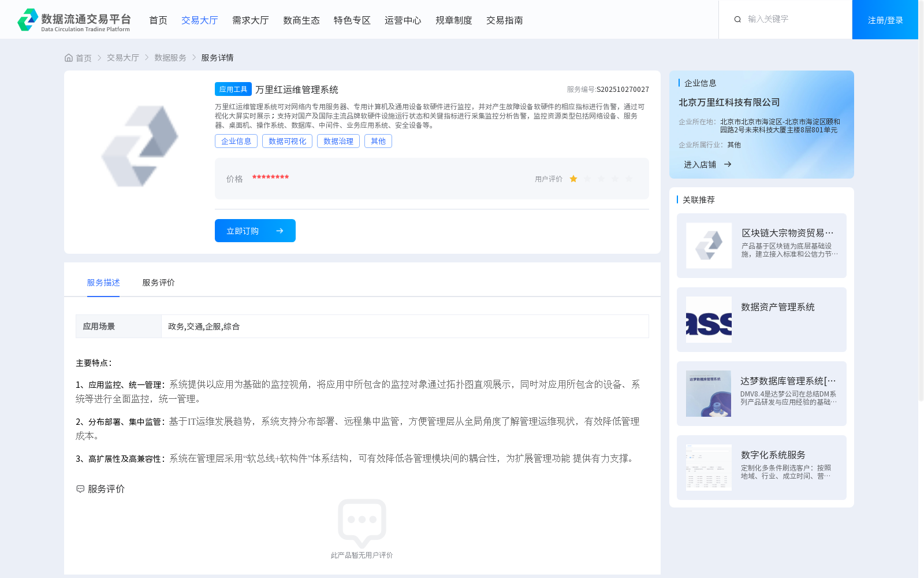
Task: Click the 企业信息 tag
Action: point(236,141)
